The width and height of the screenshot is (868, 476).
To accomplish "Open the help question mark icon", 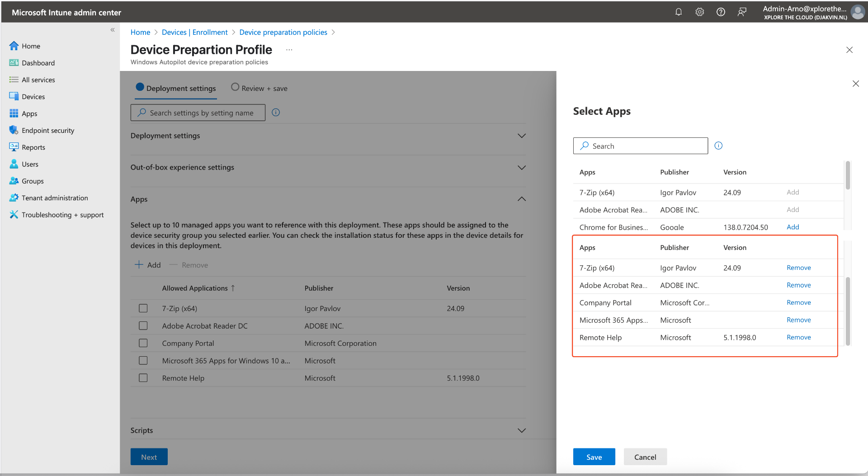I will tap(721, 12).
